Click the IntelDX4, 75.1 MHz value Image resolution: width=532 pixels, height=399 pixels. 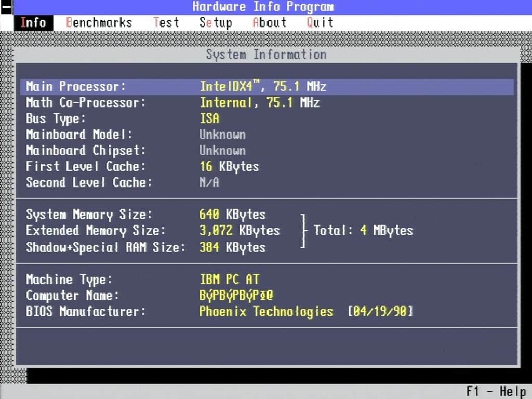pyautogui.click(x=263, y=86)
